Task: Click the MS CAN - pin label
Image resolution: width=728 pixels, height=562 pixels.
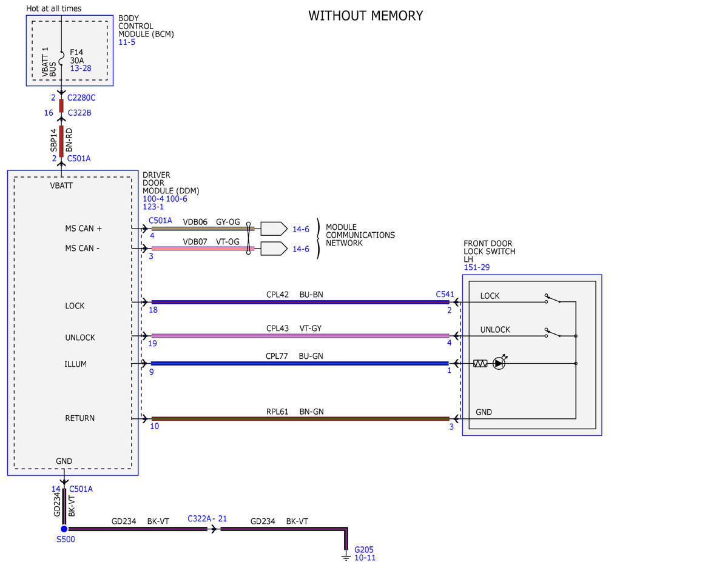Action: tap(83, 248)
